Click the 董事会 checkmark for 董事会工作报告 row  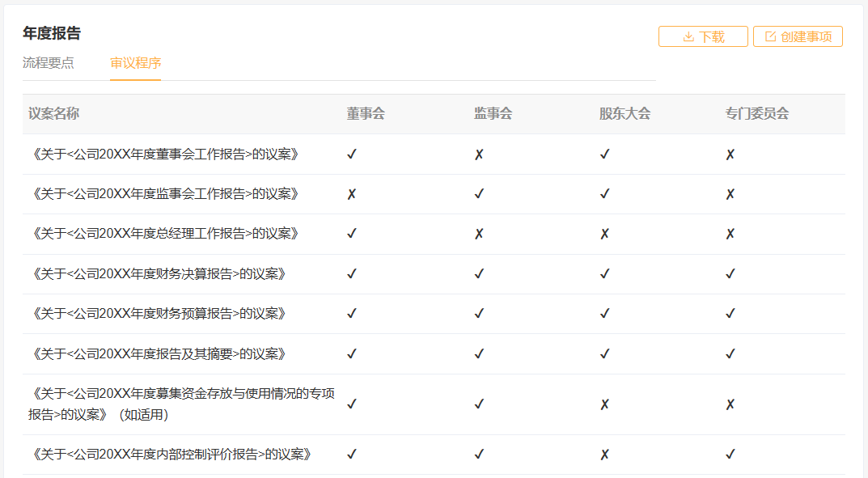[352, 154]
